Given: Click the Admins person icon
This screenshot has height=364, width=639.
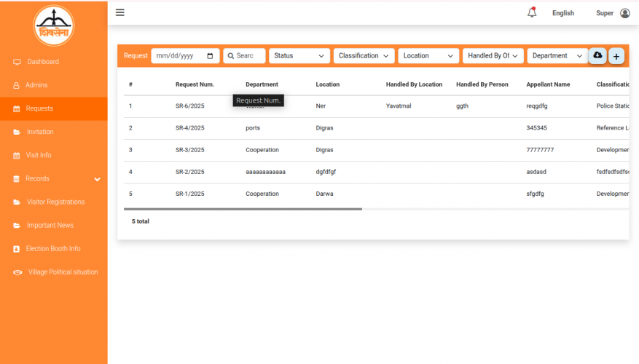Looking at the screenshot, I should pyautogui.click(x=16, y=85).
